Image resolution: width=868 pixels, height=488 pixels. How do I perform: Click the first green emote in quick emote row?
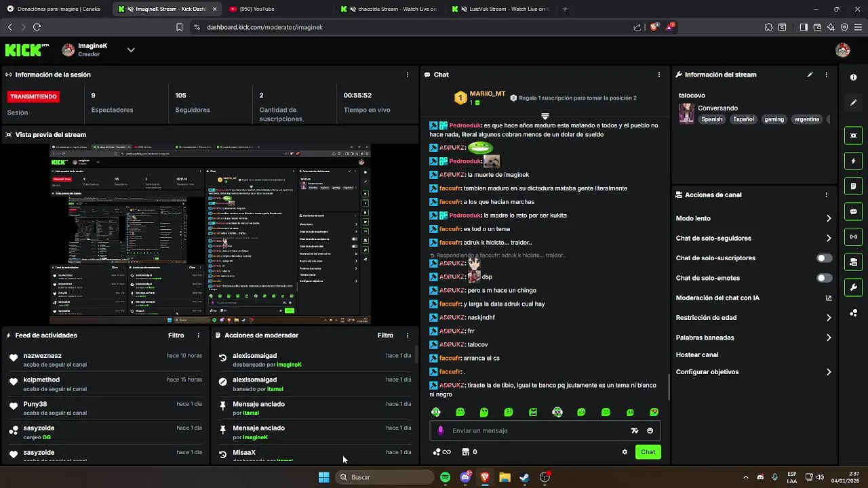coord(436,412)
